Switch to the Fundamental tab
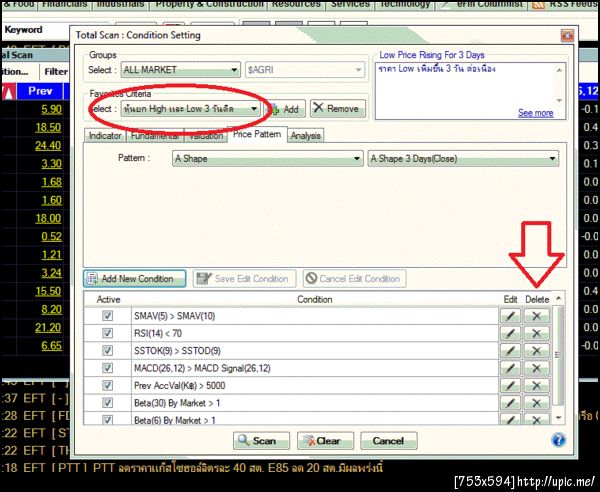 (x=155, y=135)
